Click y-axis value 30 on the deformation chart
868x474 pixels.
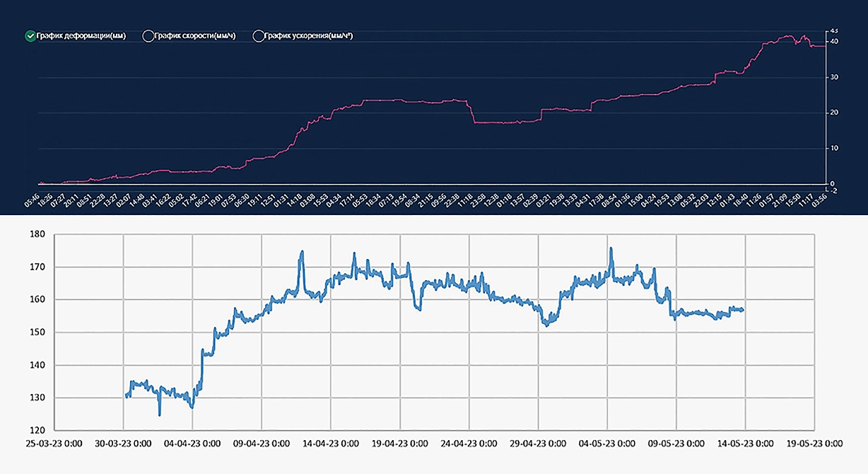835,77
